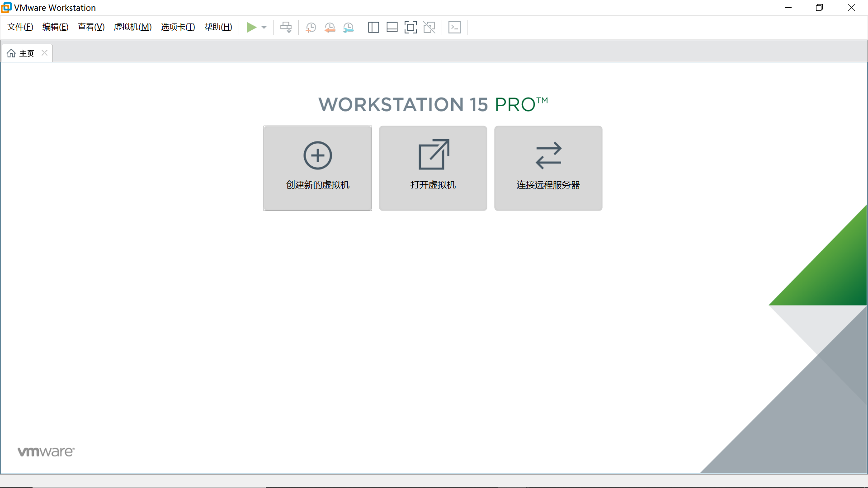Open the snapshot manager wrench icon
The width and height of the screenshot is (868, 488).
(348, 28)
